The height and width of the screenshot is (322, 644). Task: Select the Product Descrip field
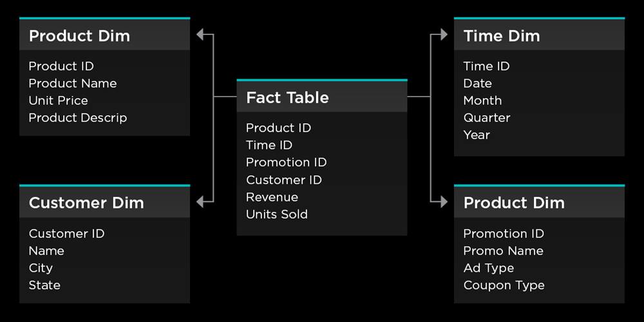[78, 118]
